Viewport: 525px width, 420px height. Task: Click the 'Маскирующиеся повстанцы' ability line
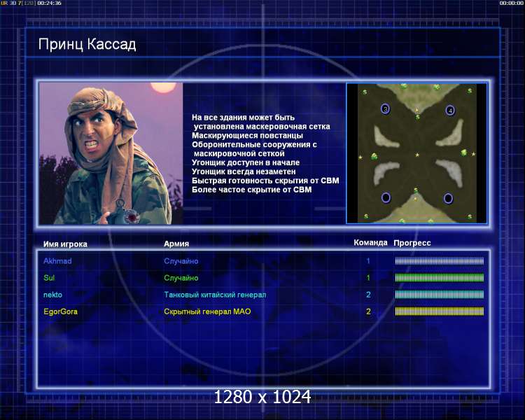click(247, 136)
